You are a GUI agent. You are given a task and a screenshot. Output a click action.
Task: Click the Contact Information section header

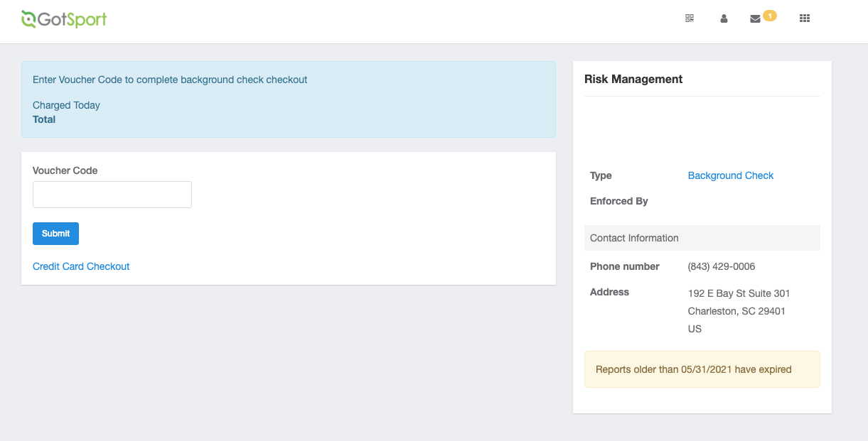(x=634, y=238)
